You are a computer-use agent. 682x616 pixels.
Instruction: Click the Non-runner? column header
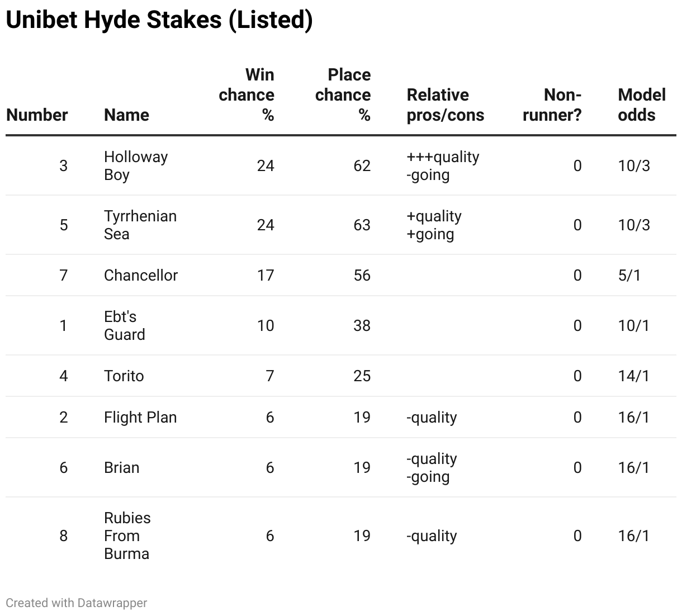[552, 105]
